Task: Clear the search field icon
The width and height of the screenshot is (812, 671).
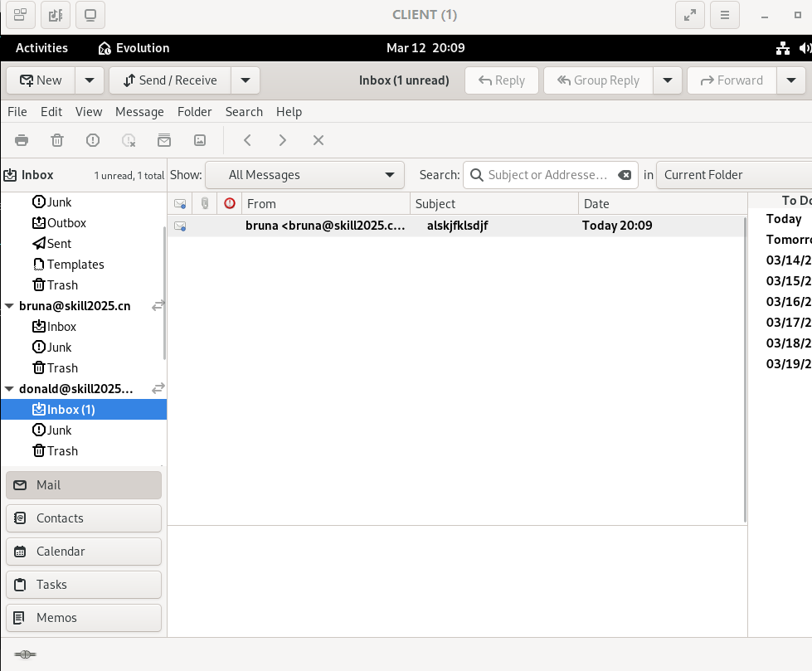Action: [625, 175]
